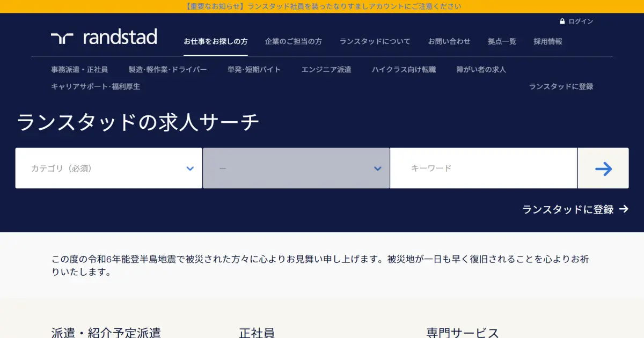644x338 pixels.
Task: Select the 企業のご担当の方 menu item
Action: (x=293, y=41)
